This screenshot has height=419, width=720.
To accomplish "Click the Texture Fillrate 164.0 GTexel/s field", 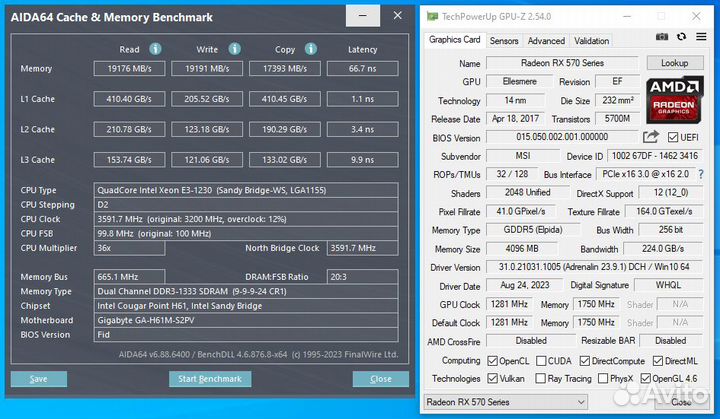I will coord(664,212).
